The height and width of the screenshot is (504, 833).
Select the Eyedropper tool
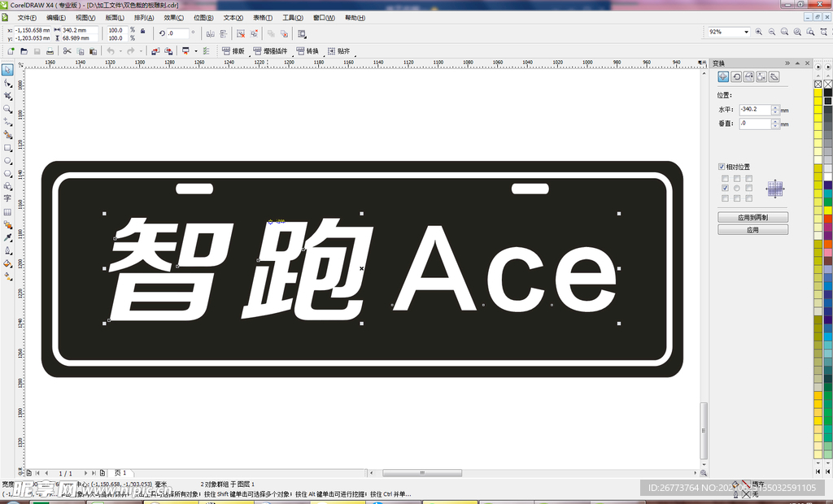click(7, 237)
